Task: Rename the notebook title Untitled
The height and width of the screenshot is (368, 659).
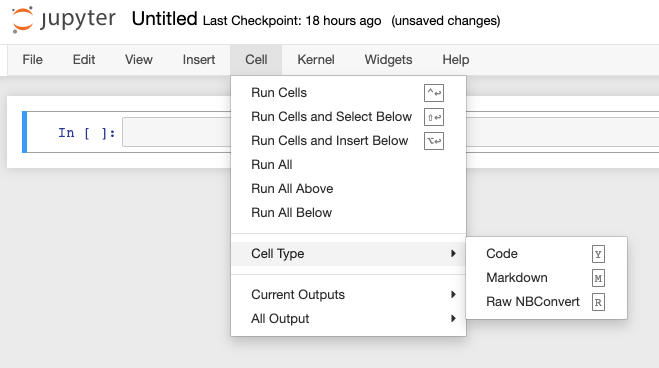Action: [164, 19]
